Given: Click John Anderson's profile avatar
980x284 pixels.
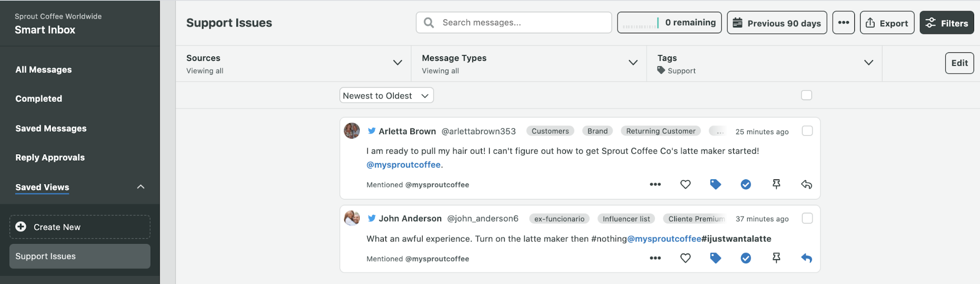Looking at the screenshot, I should pyautogui.click(x=352, y=218).
